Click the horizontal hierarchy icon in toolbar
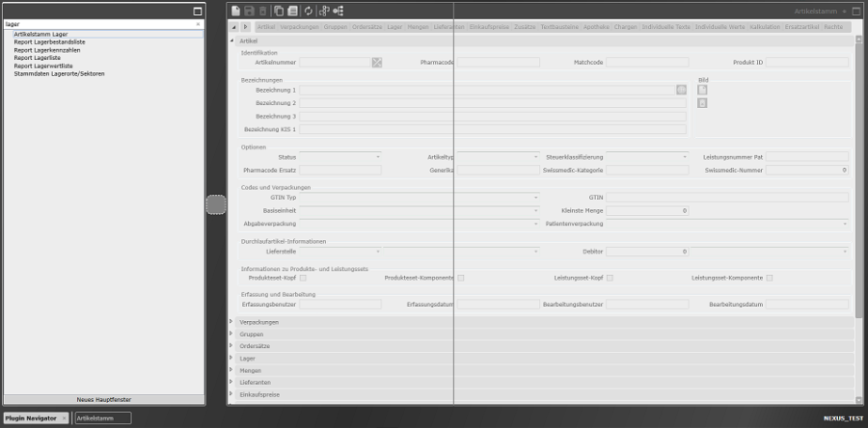 coord(338,11)
